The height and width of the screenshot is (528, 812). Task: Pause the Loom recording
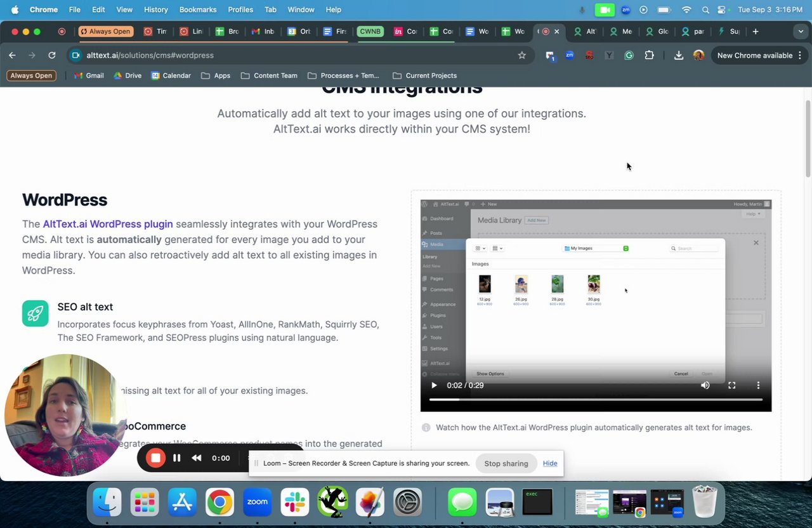tap(176, 458)
